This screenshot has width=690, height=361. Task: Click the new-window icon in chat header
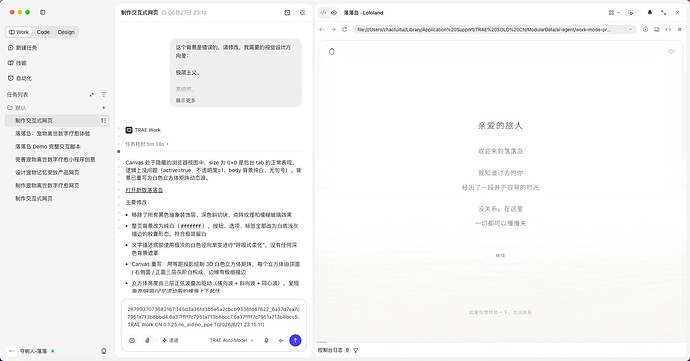[x=287, y=13]
